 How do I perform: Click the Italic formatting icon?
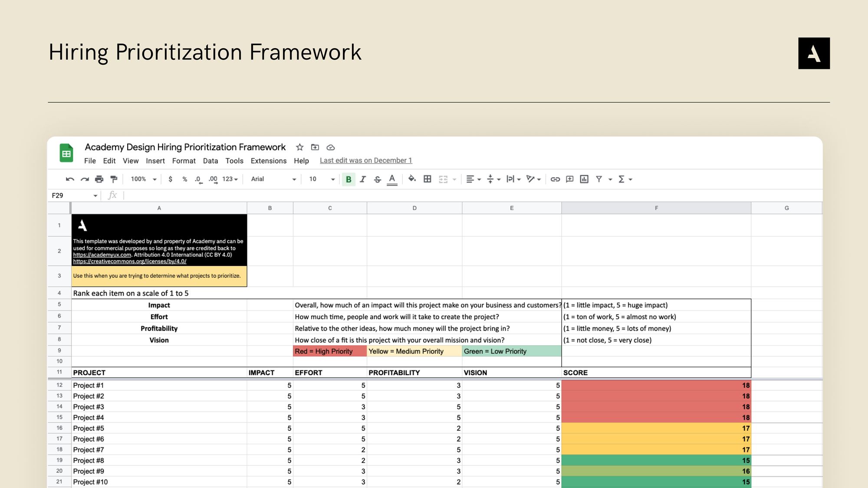click(x=362, y=179)
